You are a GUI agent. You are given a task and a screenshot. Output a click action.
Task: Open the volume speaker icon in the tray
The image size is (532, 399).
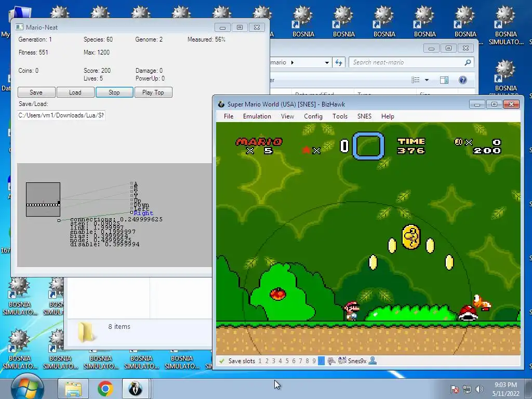coord(479,389)
